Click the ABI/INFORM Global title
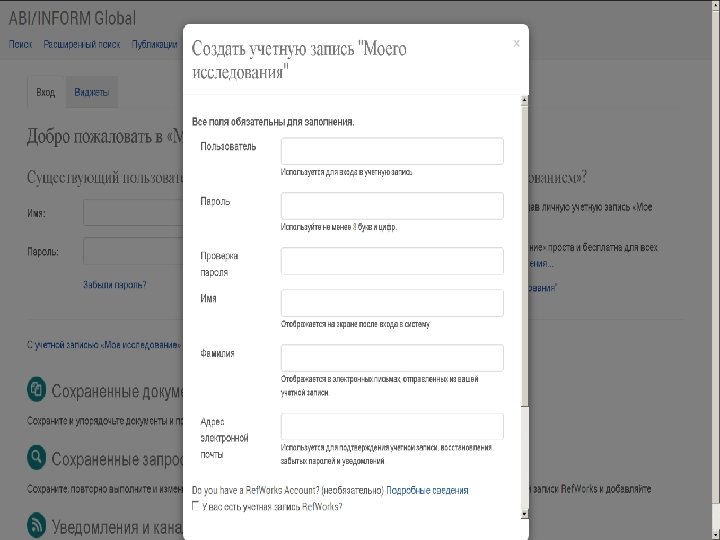720x540 pixels. click(73, 18)
